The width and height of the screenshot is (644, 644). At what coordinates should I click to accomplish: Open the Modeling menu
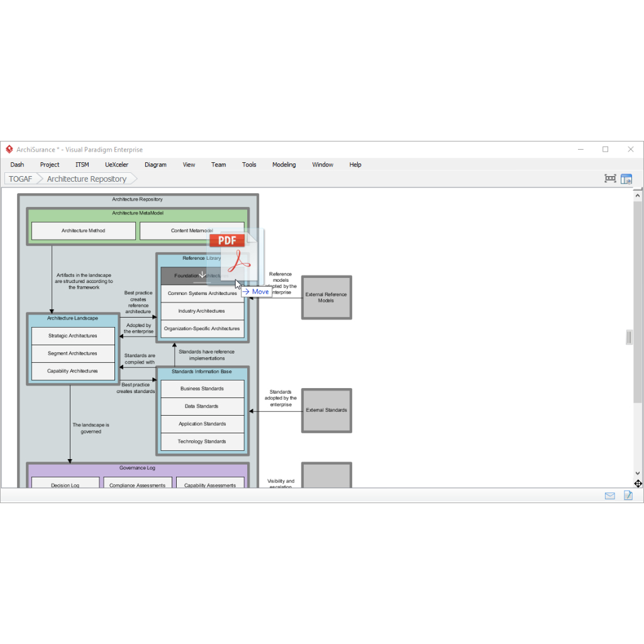point(284,165)
